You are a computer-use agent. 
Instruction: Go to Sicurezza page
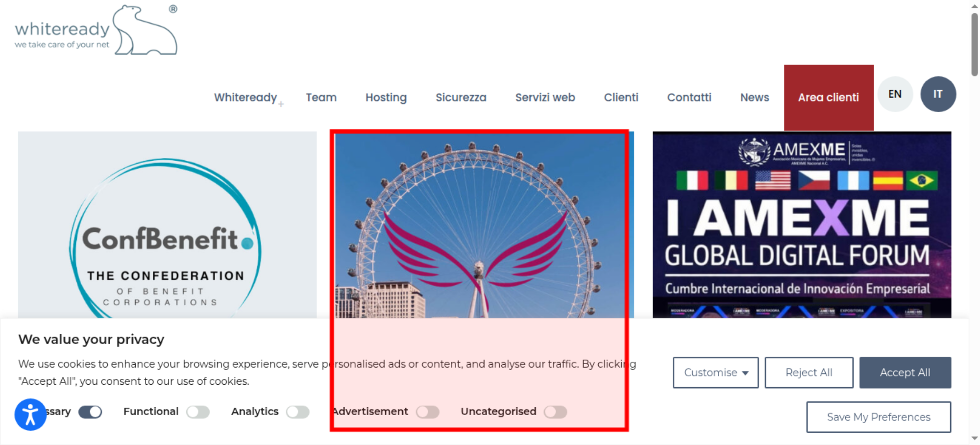(461, 98)
